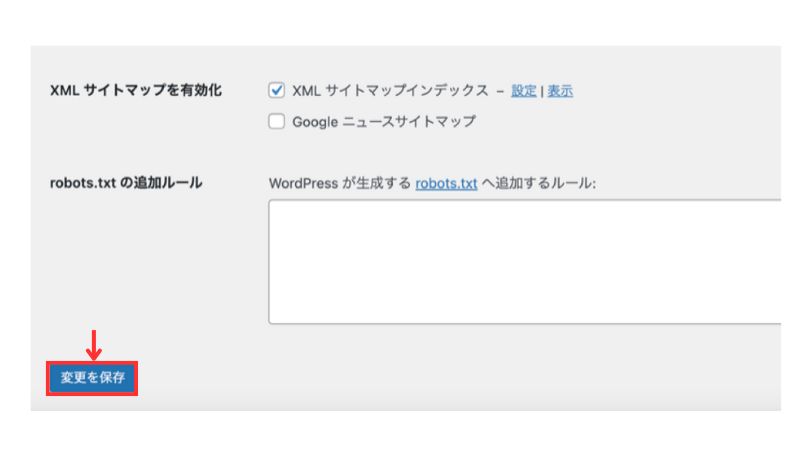Open the 表示 link to view sitemap
This screenshot has width=812, height=457.
[560, 91]
